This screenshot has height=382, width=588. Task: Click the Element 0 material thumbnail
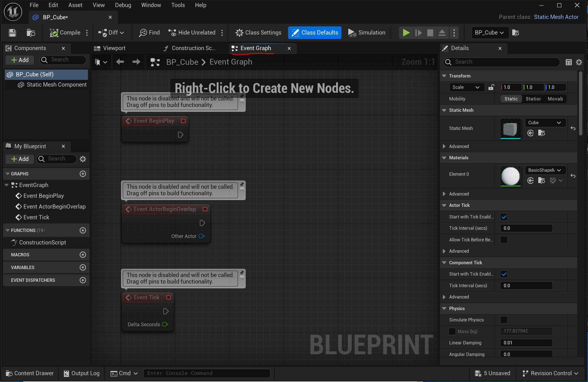click(x=510, y=176)
